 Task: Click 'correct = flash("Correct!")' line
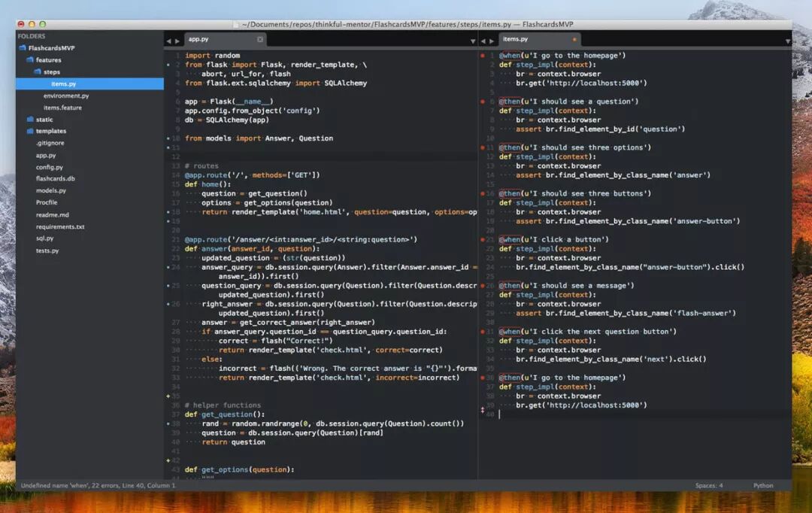click(275, 341)
